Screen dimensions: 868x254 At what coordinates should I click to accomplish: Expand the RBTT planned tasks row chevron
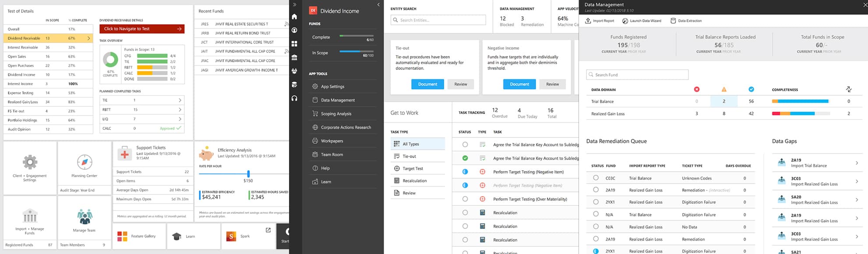pos(180,109)
